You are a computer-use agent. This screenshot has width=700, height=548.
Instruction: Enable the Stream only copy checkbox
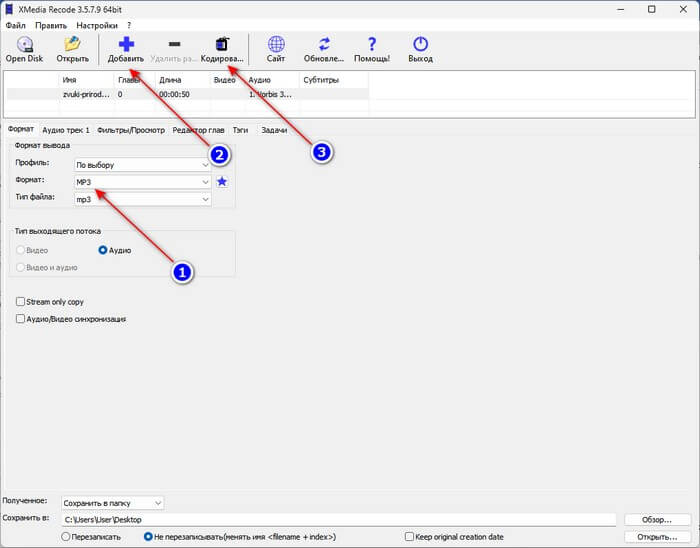[20, 302]
